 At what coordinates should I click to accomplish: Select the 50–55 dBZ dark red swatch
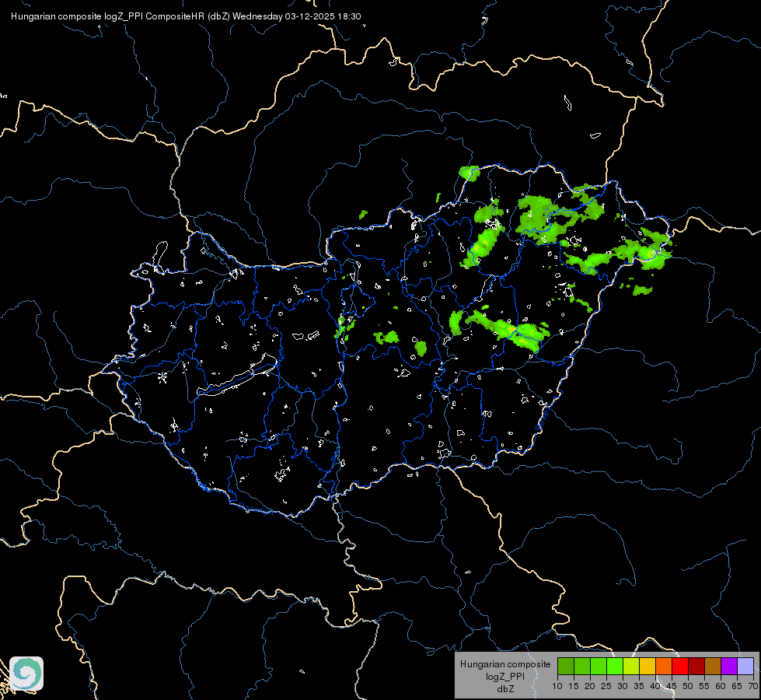pyautogui.click(x=696, y=666)
